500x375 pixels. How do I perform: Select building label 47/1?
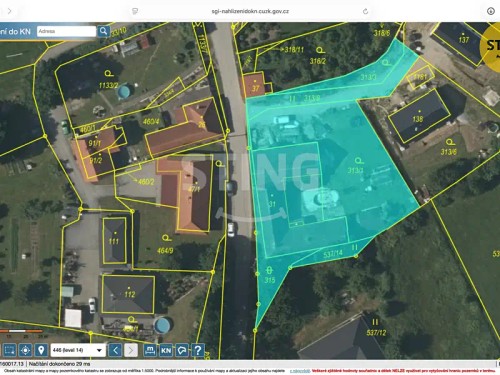coord(194,189)
